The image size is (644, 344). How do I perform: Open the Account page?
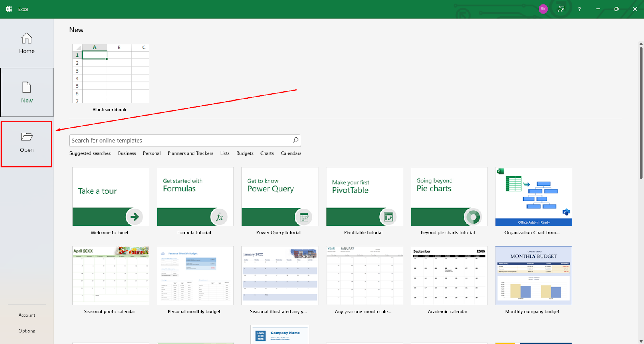pos(27,315)
